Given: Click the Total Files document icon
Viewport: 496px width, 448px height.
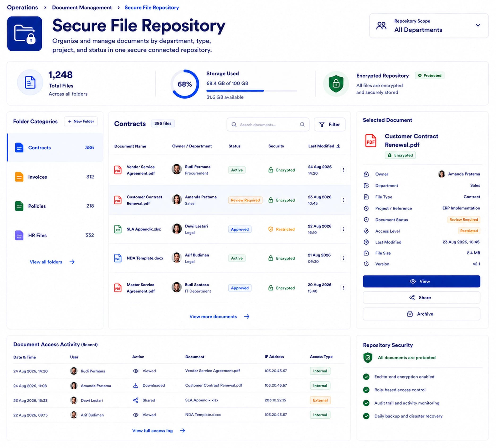Looking at the screenshot, I should coord(30,82).
